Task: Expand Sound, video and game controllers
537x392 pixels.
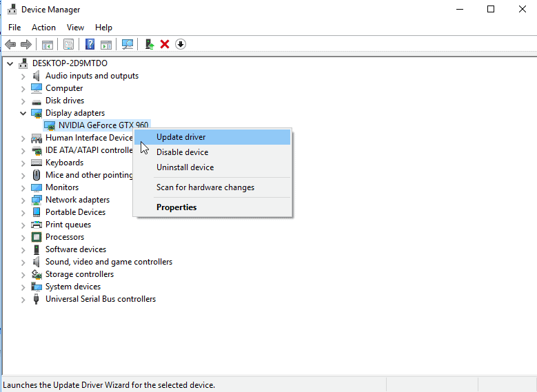Action: pos(23,262)
